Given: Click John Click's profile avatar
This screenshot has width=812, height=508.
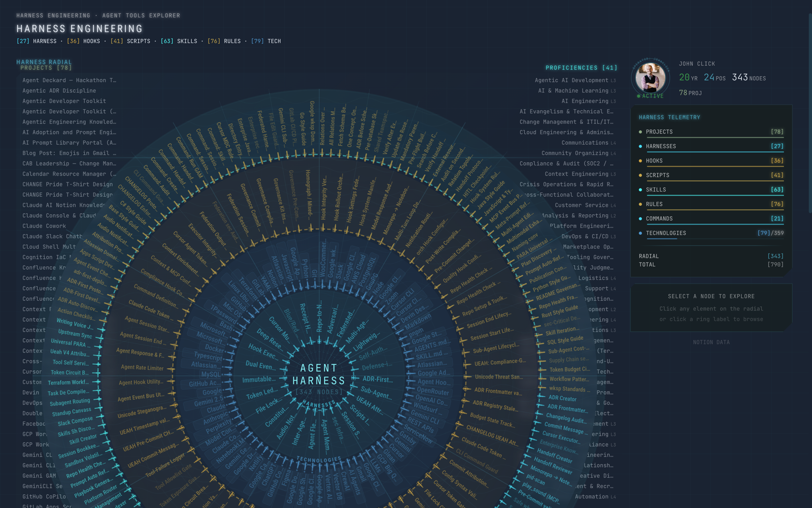Looking at the screenshot, I should coord(650,78).
